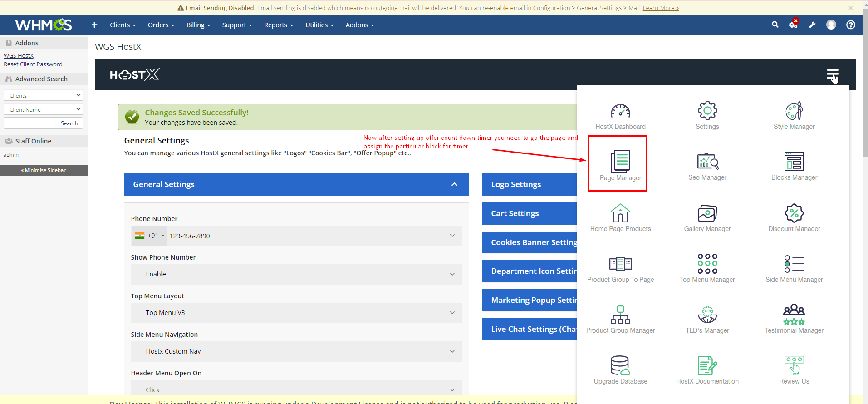
Task: Open the Blocks Manager icon
Action: [794, 162]
